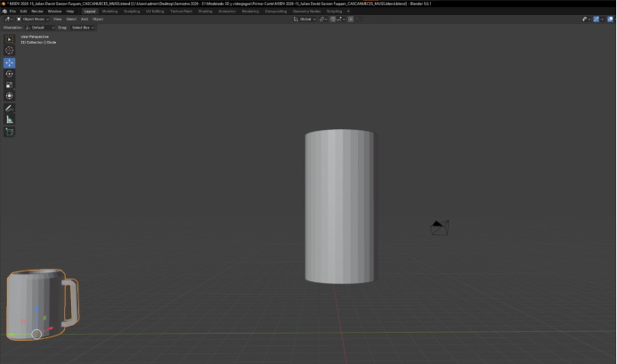This screenshot has width=617, height=364.
Task: Select the Annotate pencil tool
Action: click(x=10, y=109)
